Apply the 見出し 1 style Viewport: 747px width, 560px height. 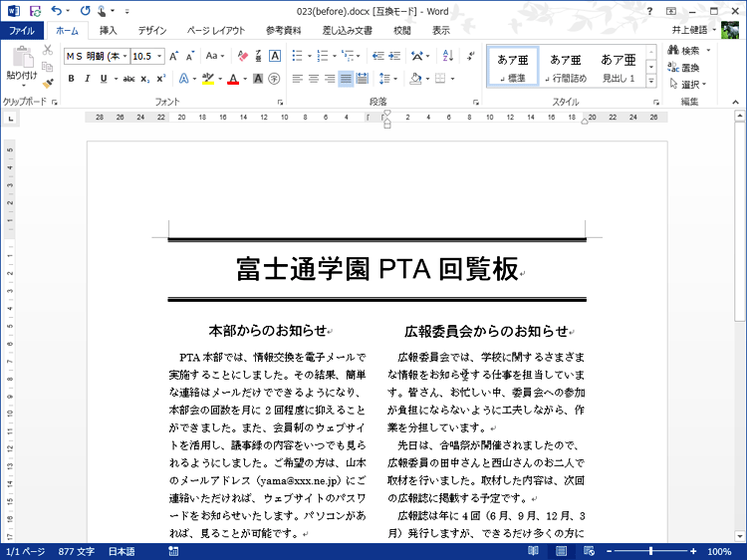coord(619,67)
